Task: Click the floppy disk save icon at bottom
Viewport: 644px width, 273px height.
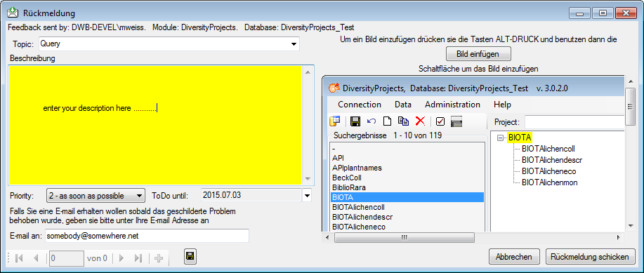Action: (190, 257)
